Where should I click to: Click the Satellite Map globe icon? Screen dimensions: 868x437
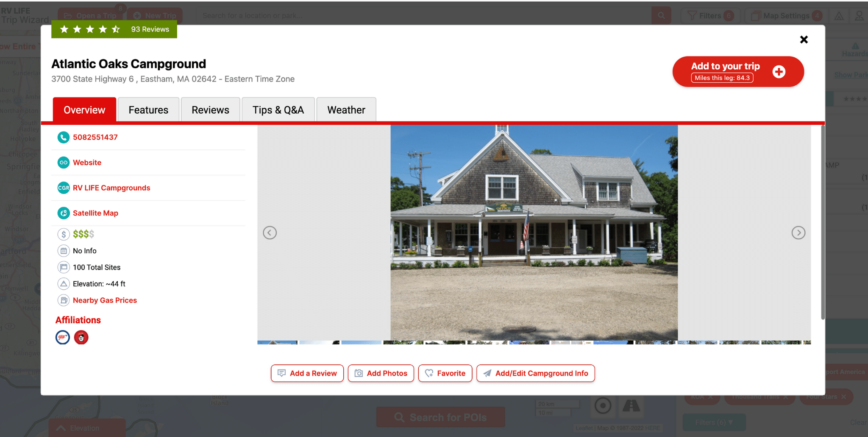pyautogui.click(x=64, y=213)
